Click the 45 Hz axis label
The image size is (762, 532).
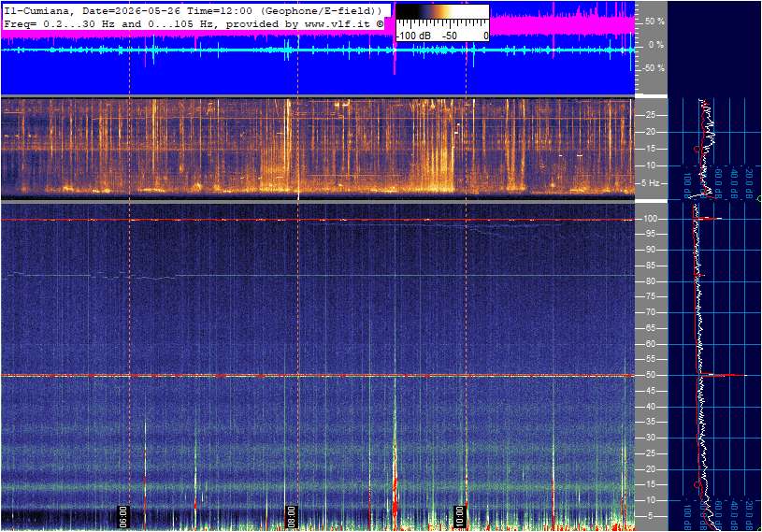click(650, 391)
